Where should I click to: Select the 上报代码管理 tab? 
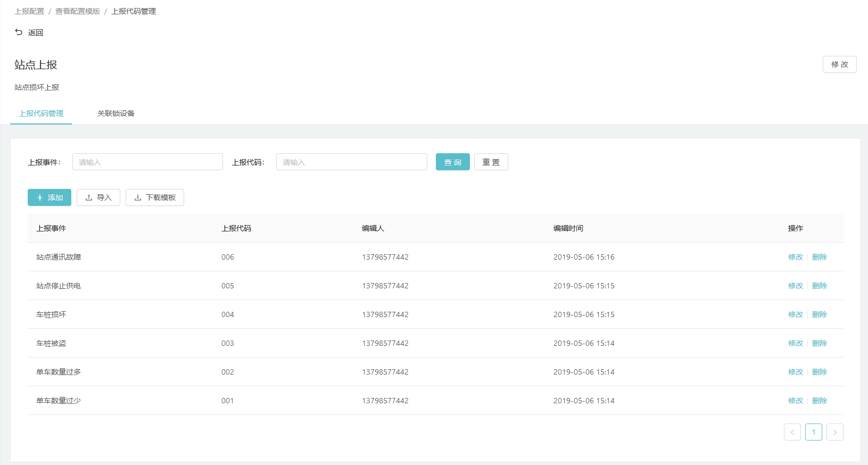click(41, 113)
